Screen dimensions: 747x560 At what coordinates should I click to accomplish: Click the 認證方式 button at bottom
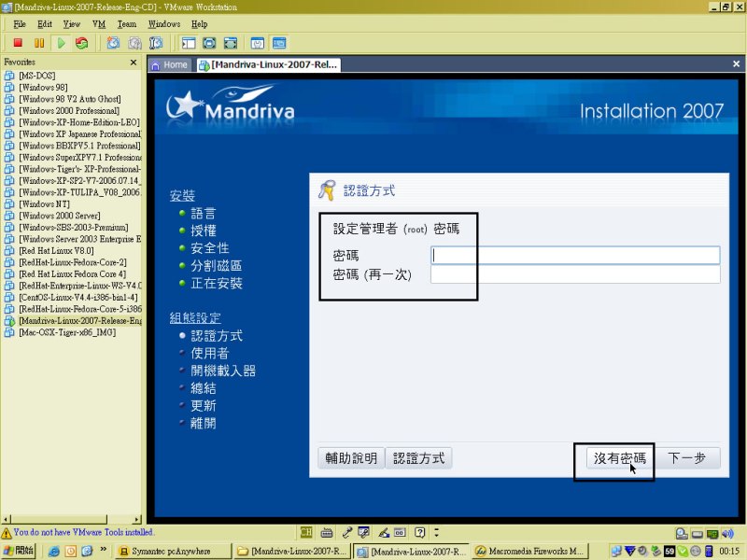pos(418,458)
